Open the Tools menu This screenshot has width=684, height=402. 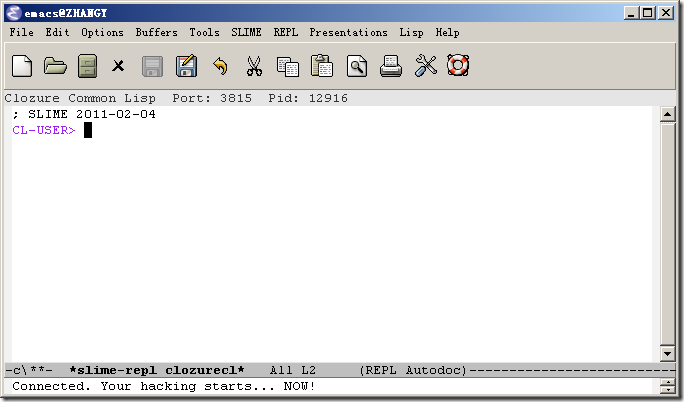204,32
